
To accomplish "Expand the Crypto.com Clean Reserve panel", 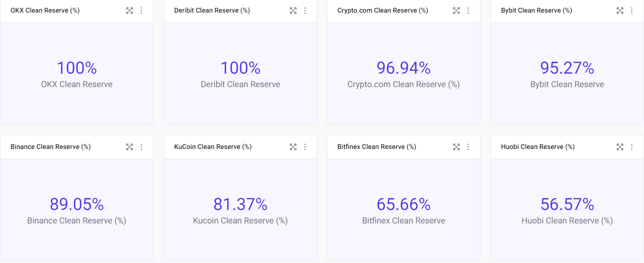I will click(x=456, y=11).
